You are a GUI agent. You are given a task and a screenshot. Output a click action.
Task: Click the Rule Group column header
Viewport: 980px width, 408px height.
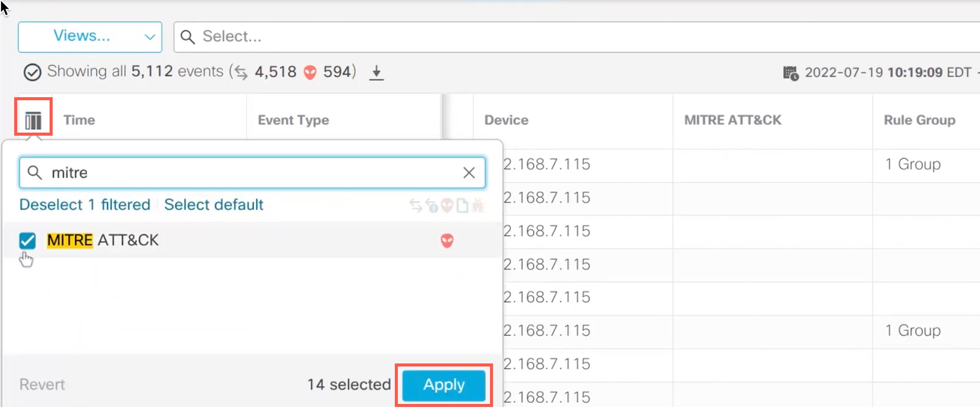919,120
